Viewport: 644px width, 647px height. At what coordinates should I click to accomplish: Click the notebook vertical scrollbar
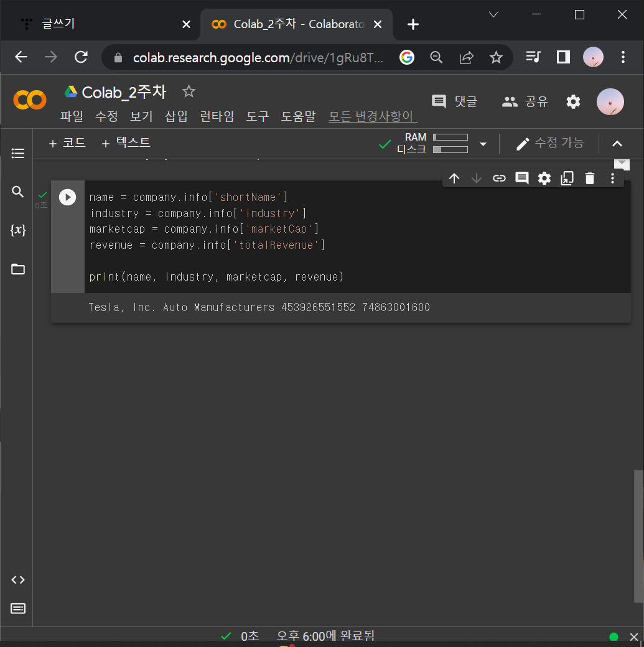coord(638,536)
